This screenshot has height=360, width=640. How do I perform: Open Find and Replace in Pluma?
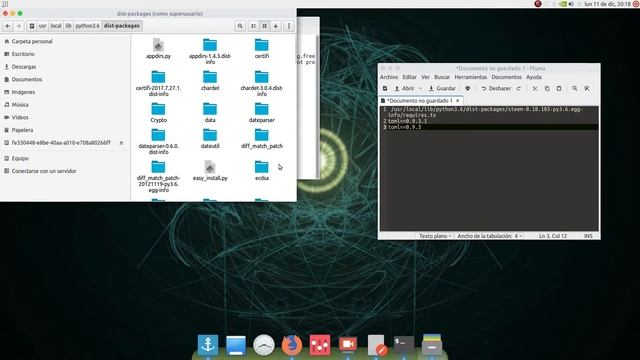(x=587, y=89)
